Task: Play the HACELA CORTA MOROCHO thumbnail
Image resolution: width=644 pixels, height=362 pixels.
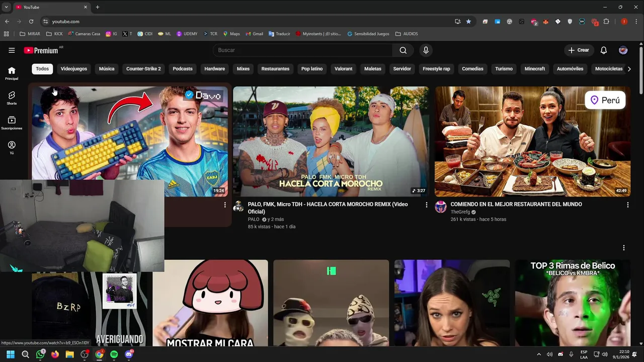Action: pyautogui.click(x=331, y=141)
